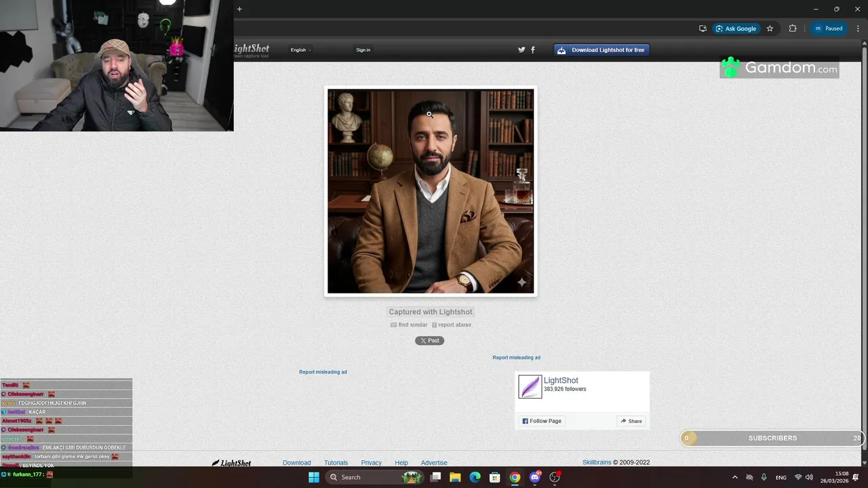
Task: Click the LightShot logo in header
Action: click(251, 50)
